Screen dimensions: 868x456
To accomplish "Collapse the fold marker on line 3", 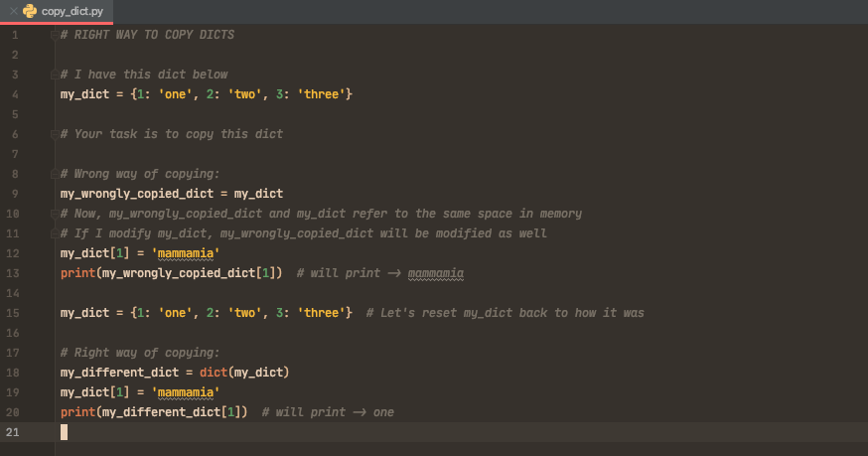I will point(55,75).
